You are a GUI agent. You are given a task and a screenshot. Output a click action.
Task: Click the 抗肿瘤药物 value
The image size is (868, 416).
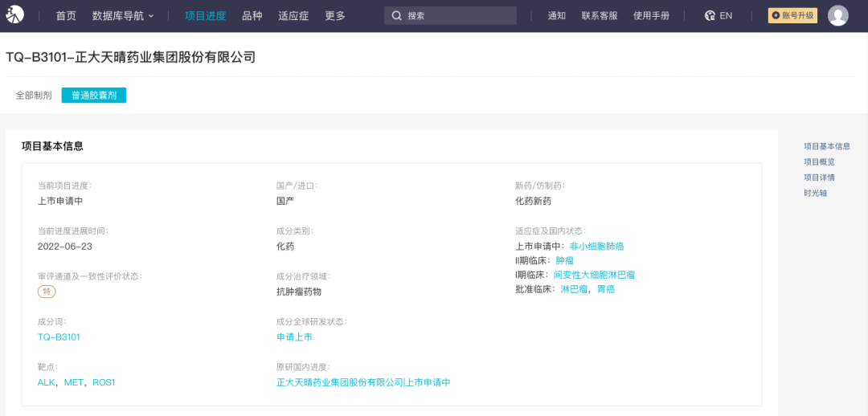coord(299,292)
